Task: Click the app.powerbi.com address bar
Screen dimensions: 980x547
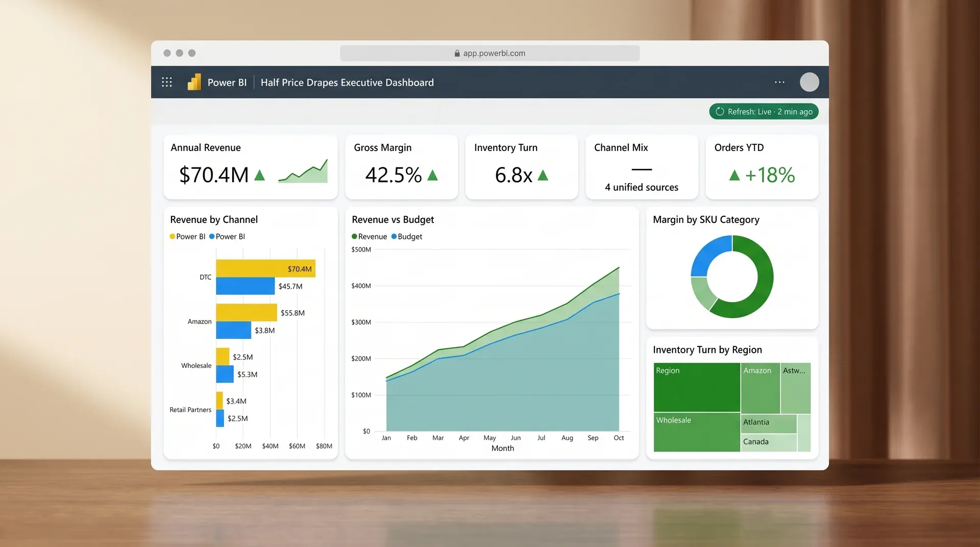Action: coord(489,53)
